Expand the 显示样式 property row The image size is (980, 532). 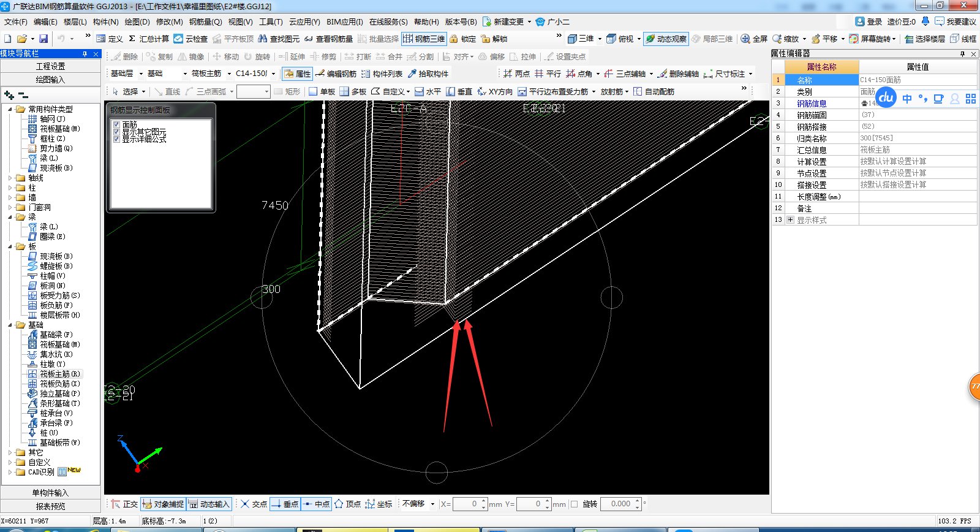[x=790, y=219]
